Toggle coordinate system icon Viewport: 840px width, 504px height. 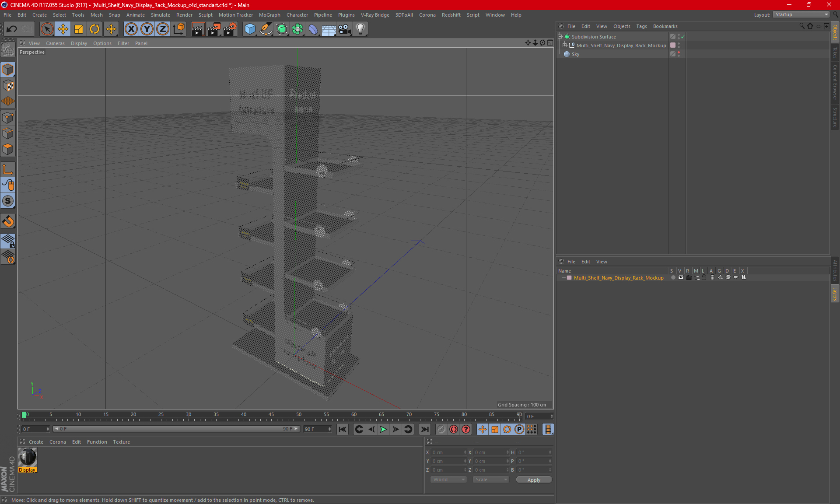179,29
